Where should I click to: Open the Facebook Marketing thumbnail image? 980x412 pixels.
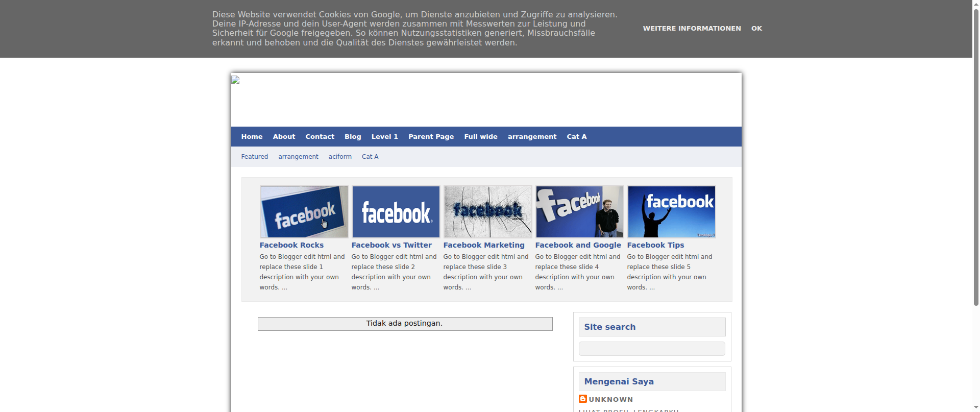point(488,212)
